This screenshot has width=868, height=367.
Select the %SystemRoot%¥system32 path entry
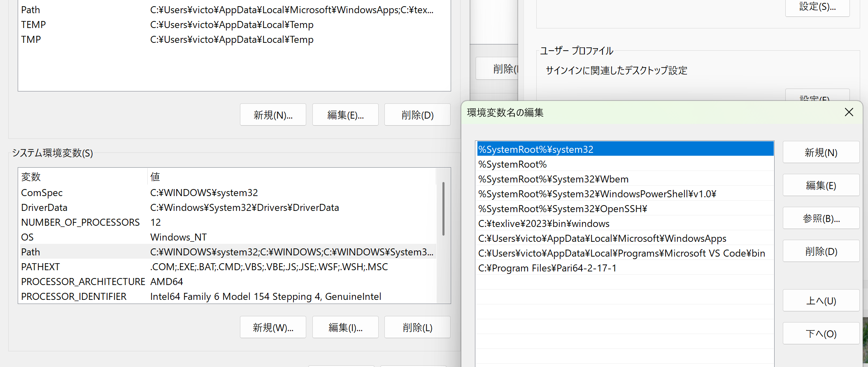625,149
